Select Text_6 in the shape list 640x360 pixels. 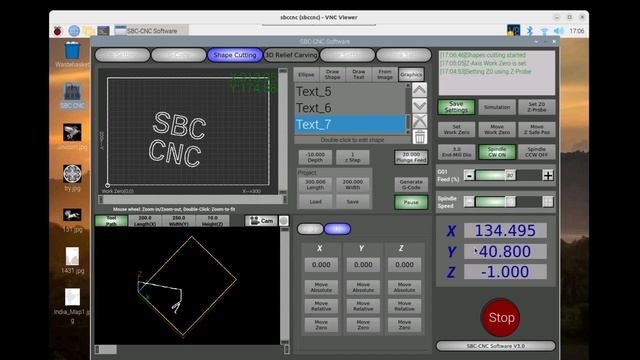[x=350, y=108]
